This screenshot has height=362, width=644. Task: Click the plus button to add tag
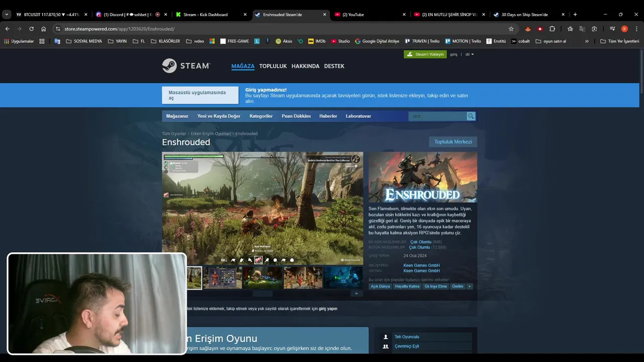469,287
